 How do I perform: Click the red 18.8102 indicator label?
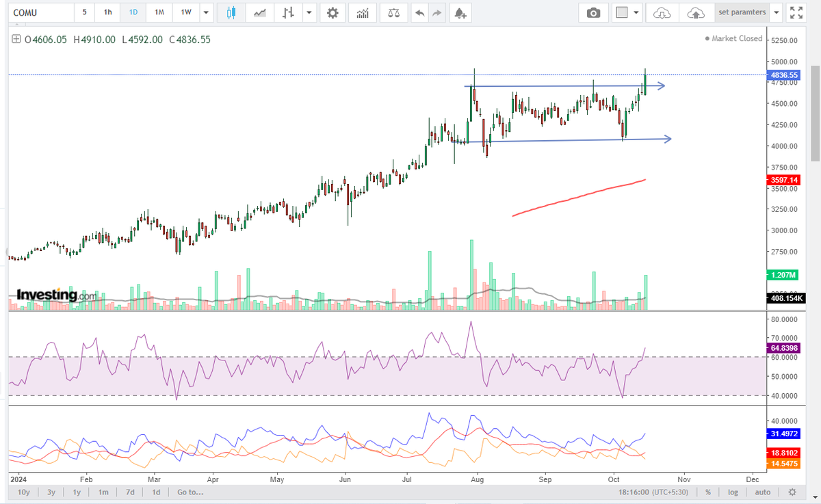tap(784, 453)
